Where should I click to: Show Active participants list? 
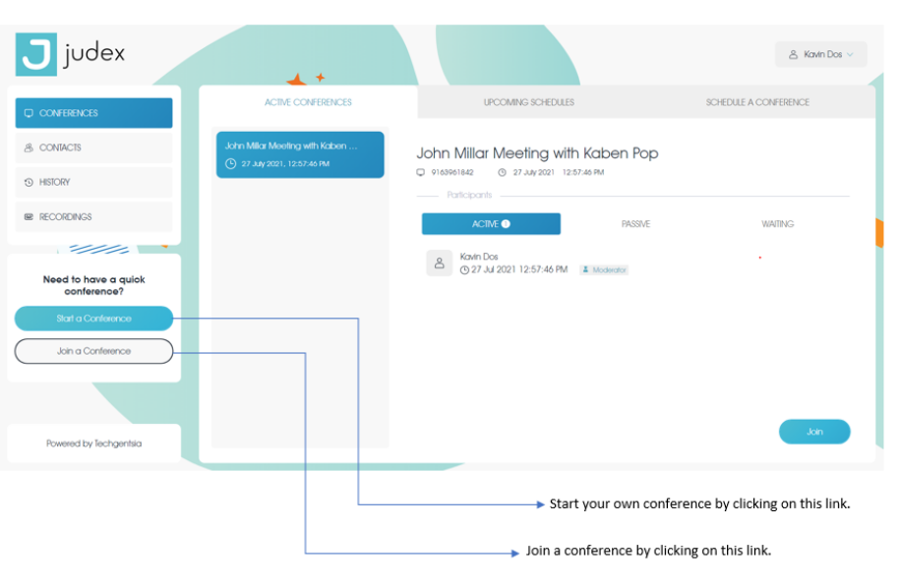tap(491, 224)
